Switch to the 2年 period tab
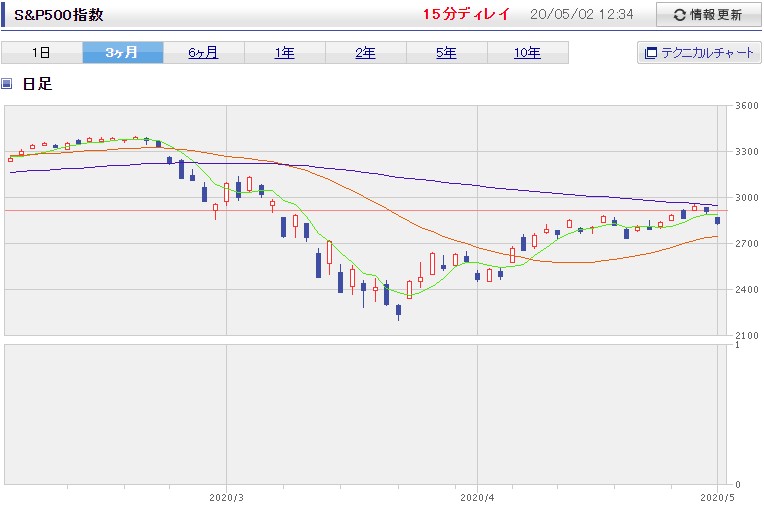 [x=365, y=53]
